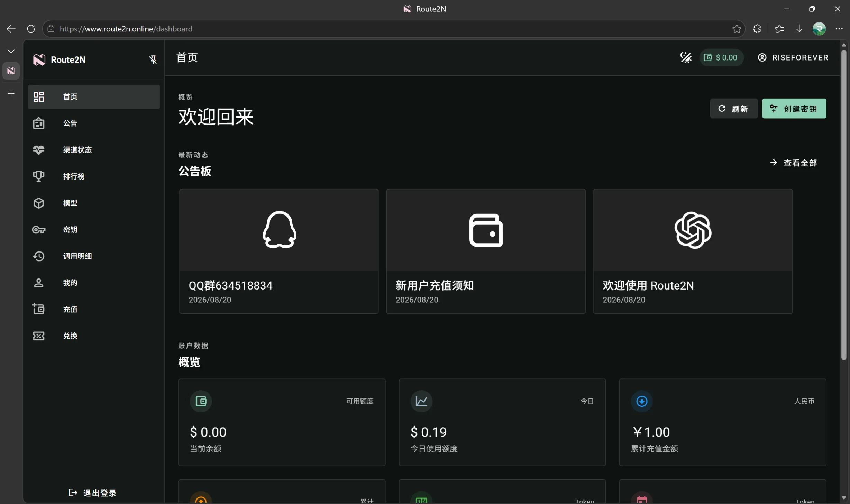Click the 公告板 section heading

(195, 171)
